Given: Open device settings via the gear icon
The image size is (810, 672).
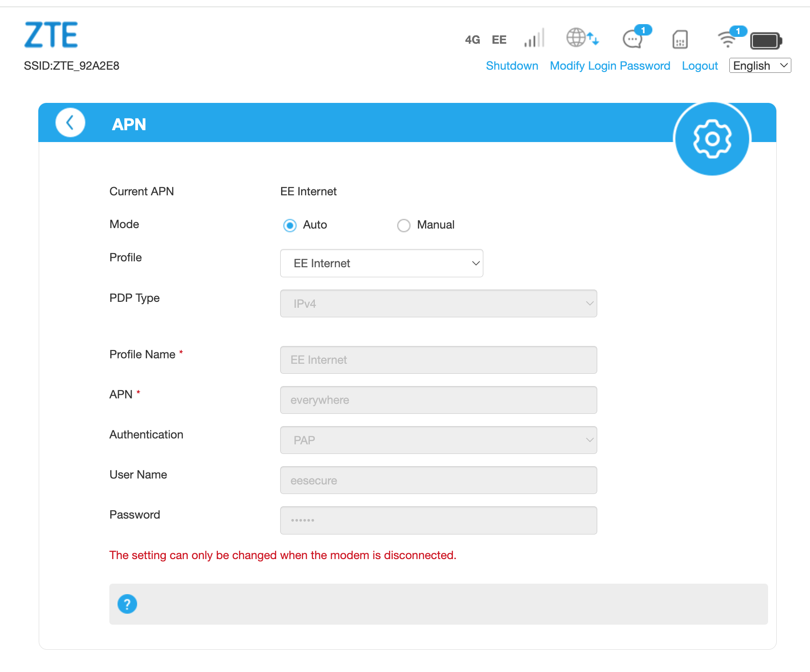Looking at the screenshot, I should click(x=713, y=139).
